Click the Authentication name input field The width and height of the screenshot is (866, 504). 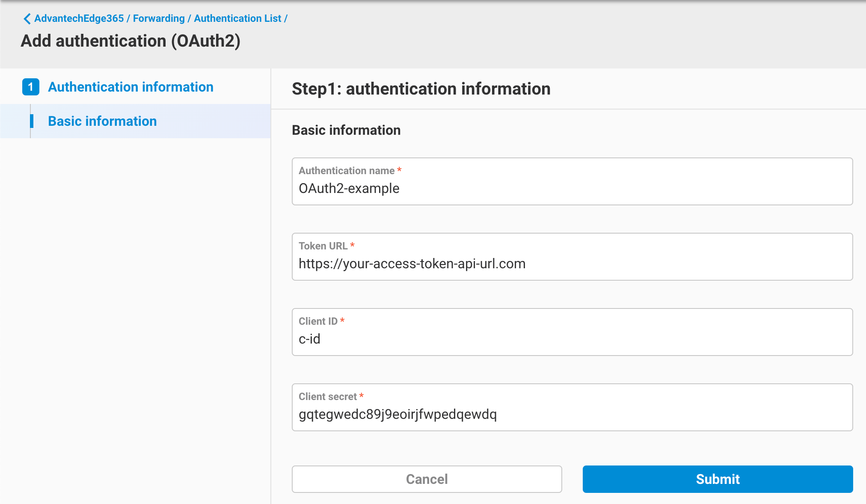[x=572, y=188]
